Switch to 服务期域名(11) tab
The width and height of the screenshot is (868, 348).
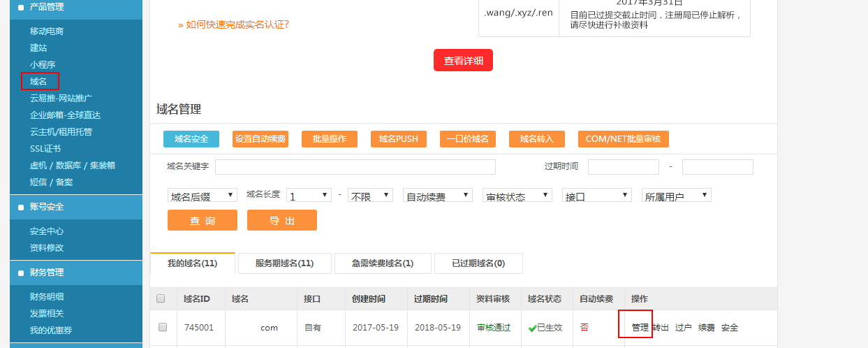coord(284,263)
